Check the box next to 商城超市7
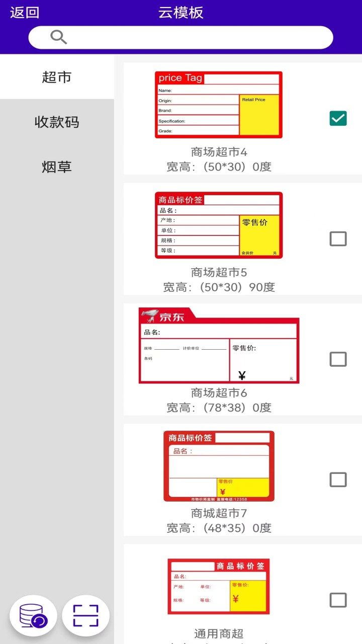 pyautogui.click(x=338, y=479)
